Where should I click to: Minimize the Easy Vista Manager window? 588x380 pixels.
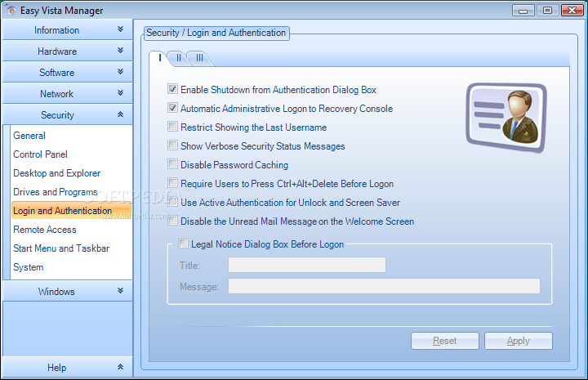coord(523,10)
